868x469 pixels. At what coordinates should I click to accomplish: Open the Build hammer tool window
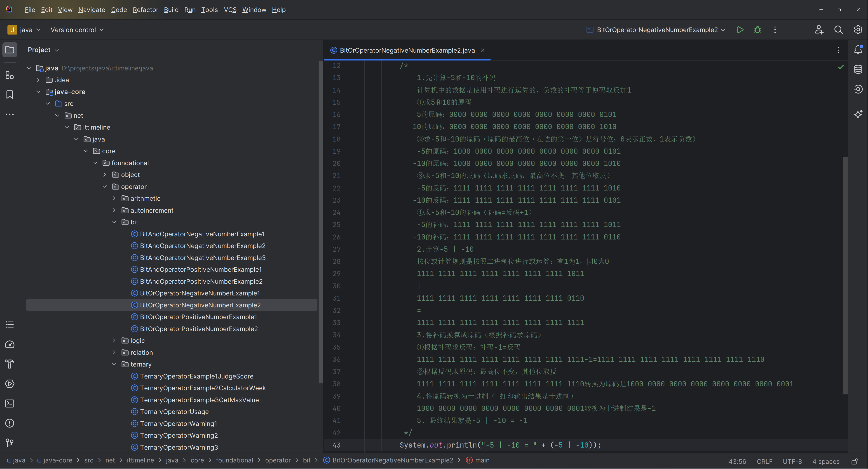pos(10,364)
